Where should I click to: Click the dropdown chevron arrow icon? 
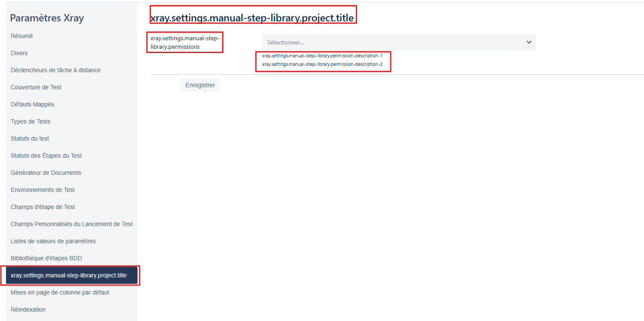click(x=529, y=42)
